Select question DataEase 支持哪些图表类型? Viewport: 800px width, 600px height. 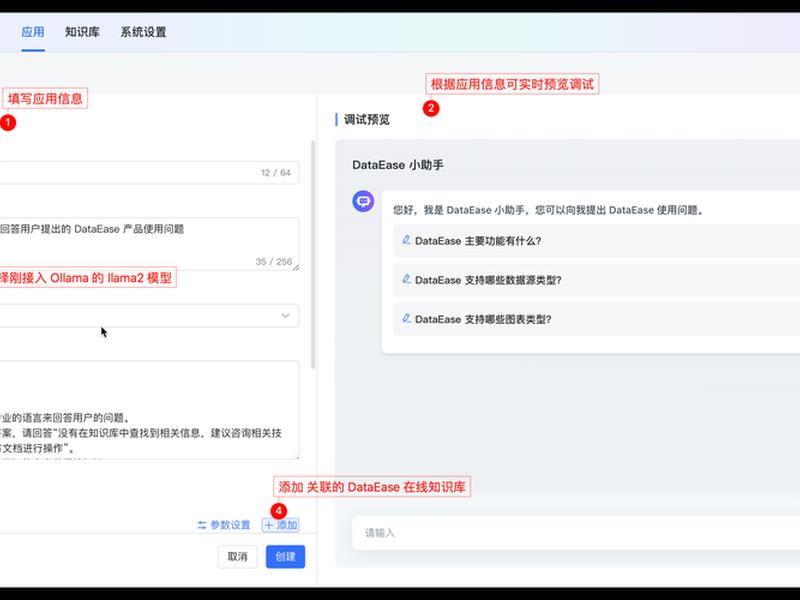click(x=596, y=319)
